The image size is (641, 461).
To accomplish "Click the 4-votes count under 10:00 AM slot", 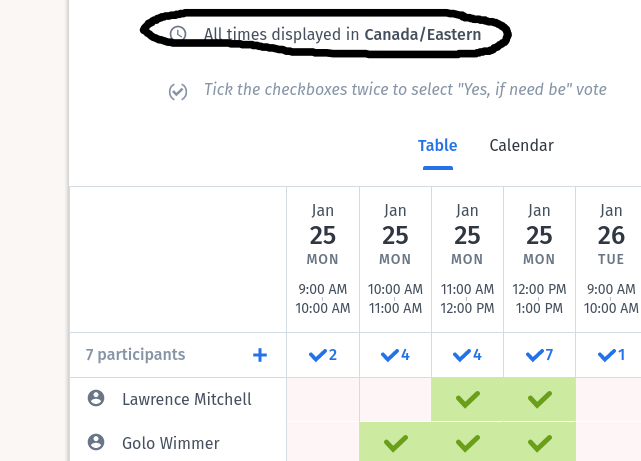I will pos(395,355).
